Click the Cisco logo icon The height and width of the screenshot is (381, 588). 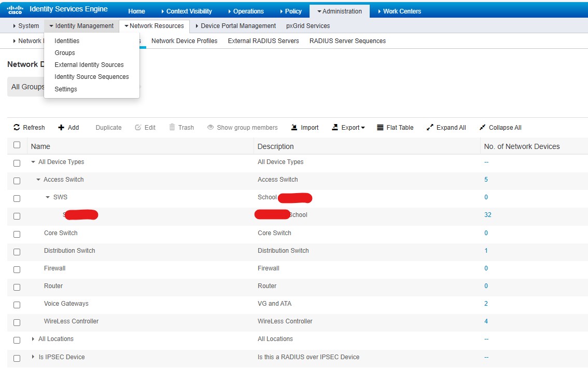pos(15,9)
